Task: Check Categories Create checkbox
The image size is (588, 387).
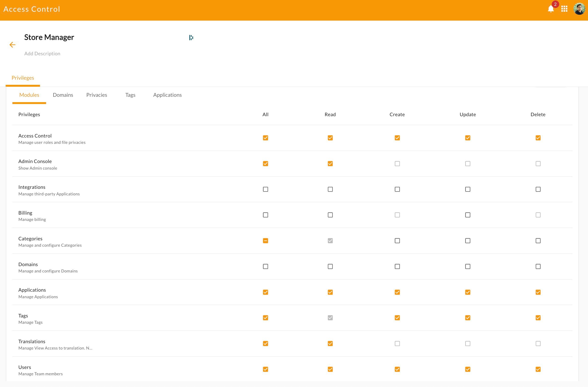Action: [x=397, y=241]
